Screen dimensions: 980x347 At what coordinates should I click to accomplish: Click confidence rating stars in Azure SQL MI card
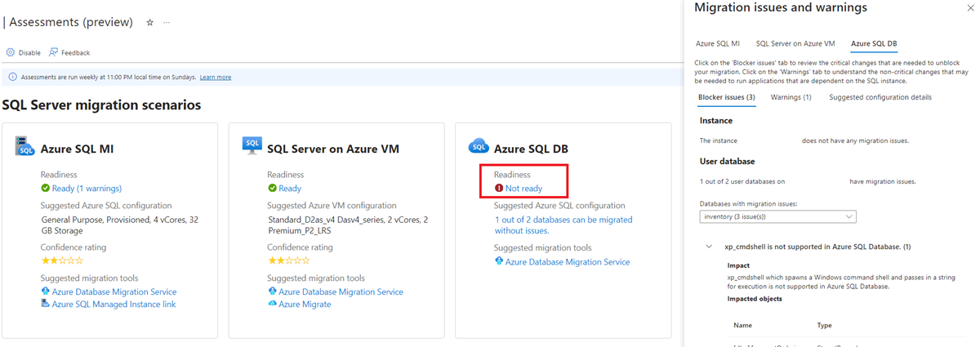62,260
